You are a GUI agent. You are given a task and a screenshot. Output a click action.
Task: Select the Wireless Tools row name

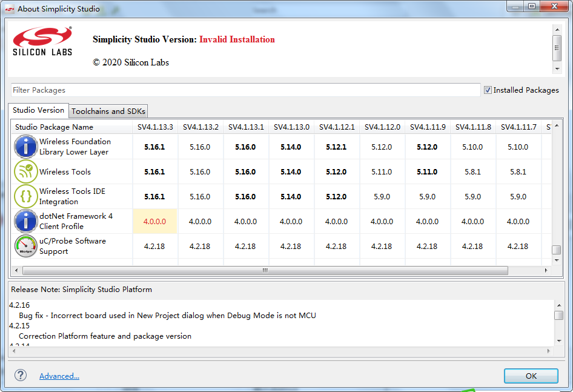pos(65,171)
